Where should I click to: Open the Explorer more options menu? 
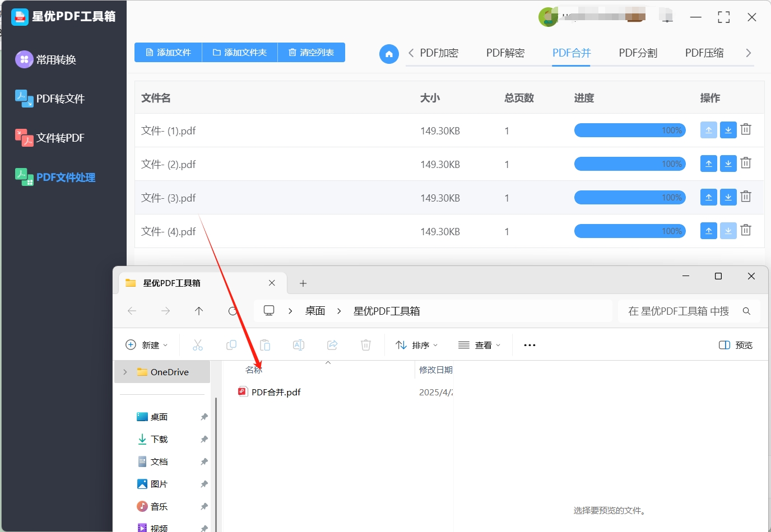point(530,345)
